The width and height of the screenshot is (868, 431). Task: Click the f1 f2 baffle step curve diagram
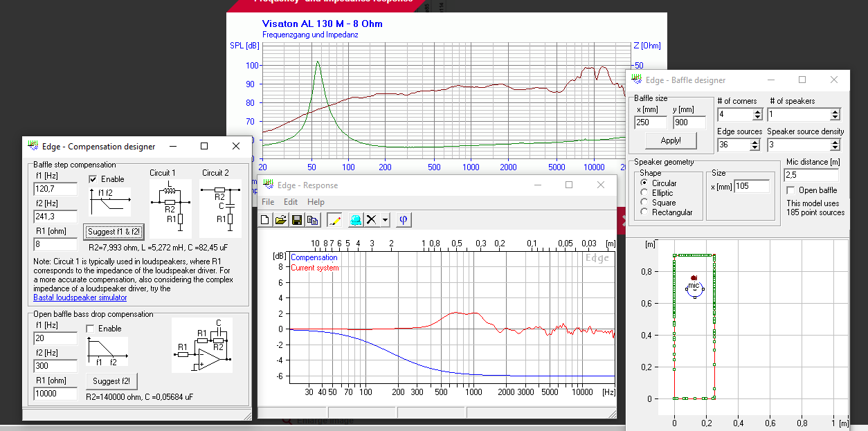click(x=109, y=201)
